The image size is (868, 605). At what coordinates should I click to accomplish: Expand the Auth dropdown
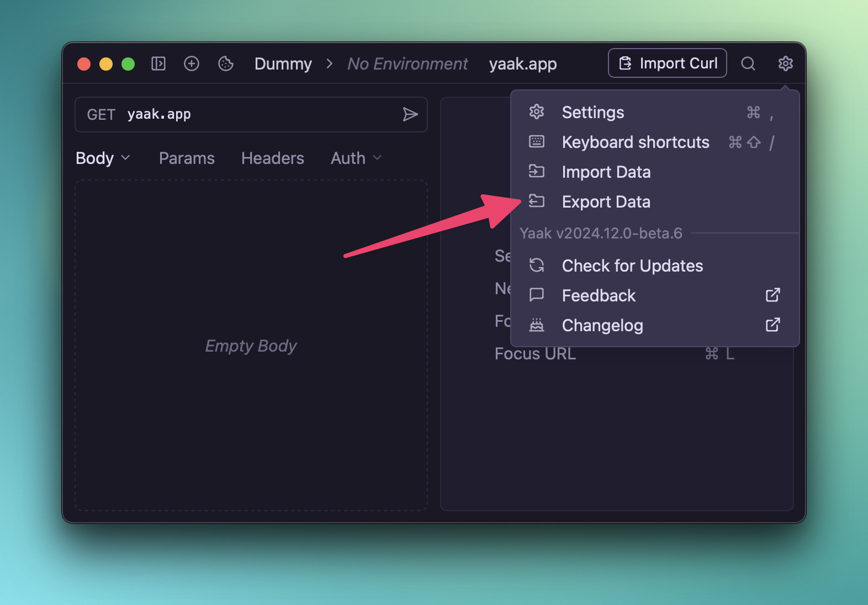click(356, 158)
